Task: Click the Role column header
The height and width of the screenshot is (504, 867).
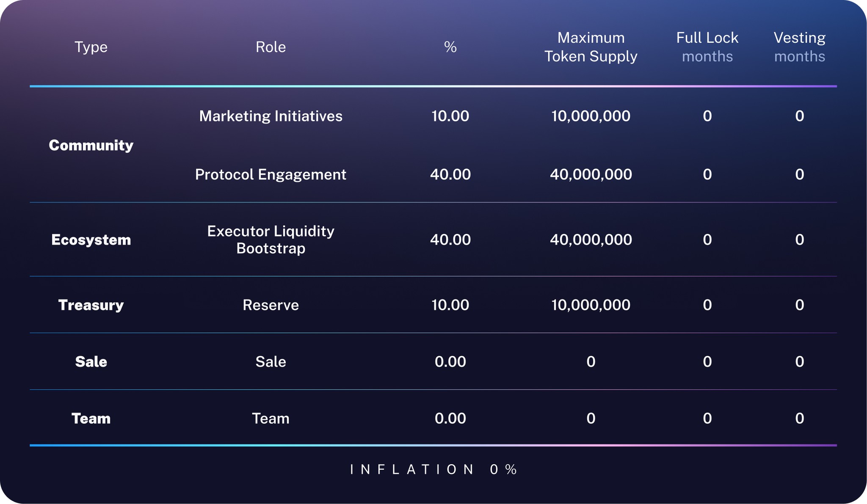Action: tap(271, 47)
